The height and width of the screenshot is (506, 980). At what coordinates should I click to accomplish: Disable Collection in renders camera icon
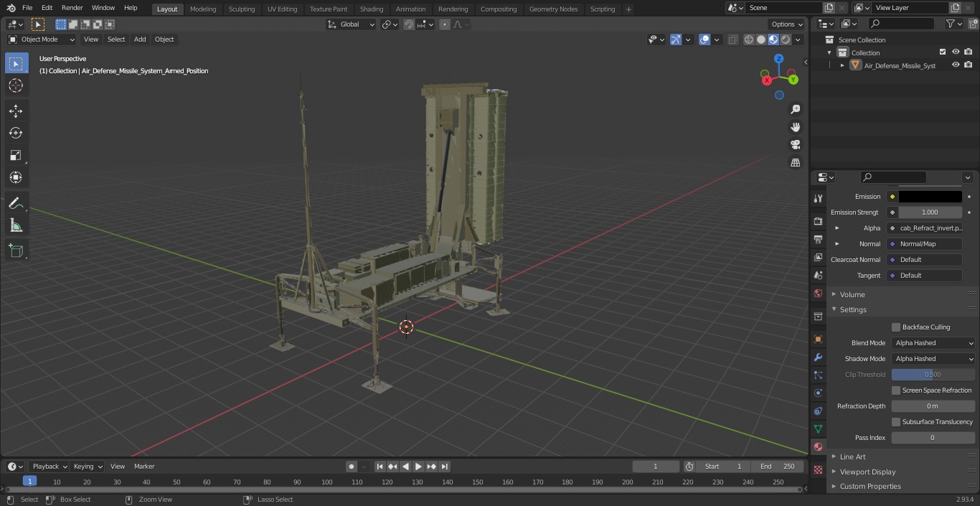pos(969,52)
